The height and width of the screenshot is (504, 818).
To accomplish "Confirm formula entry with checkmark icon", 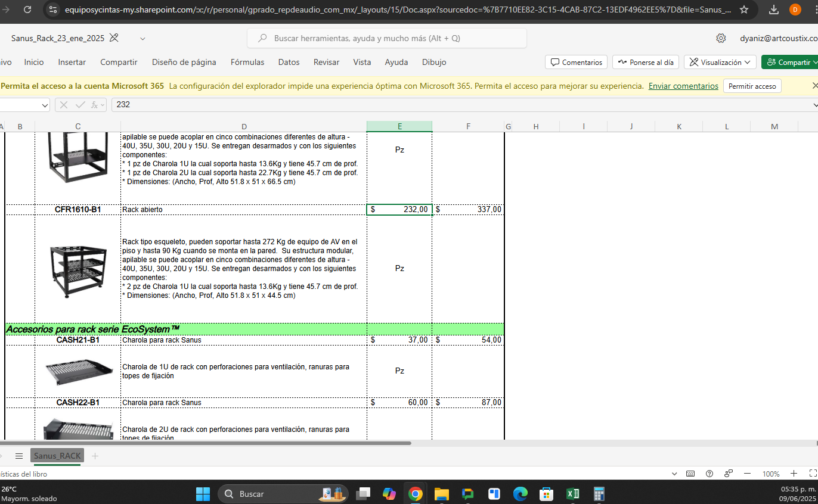I will [x=80, y=105].
